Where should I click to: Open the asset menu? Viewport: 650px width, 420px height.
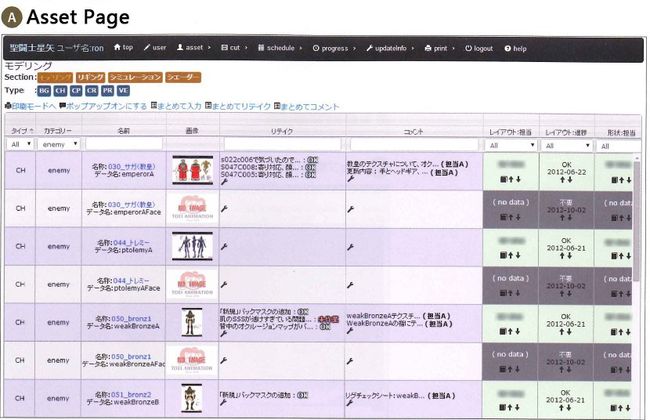(194, 48)
